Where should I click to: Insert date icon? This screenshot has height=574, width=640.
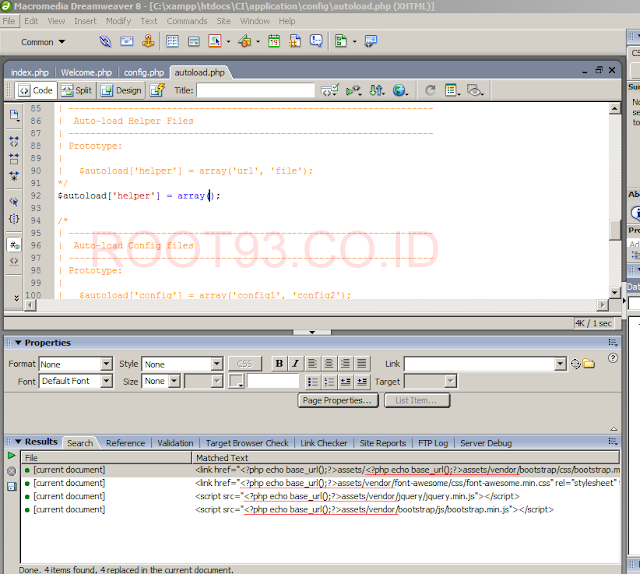pos(274,41)
